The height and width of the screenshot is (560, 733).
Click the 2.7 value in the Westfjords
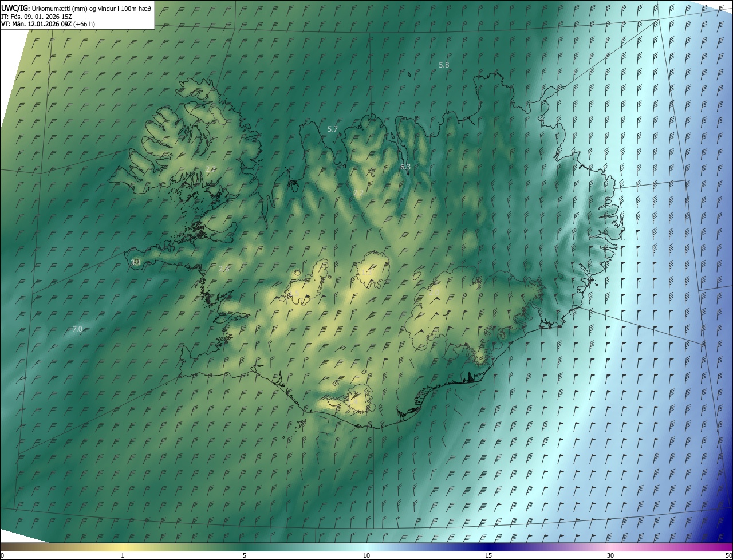click(210, 168)
